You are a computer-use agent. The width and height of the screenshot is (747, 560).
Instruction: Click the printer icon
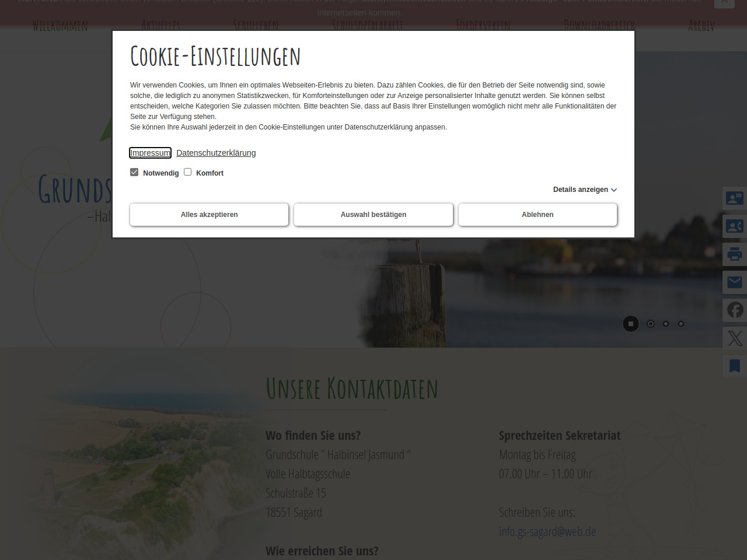[x=734, y=254]
